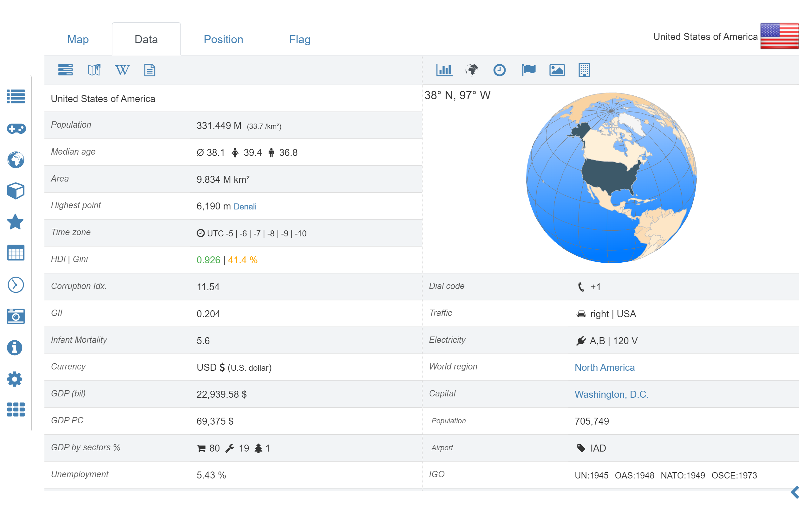The image size is (812, 507).
Task: Select the dark globe icon in the right toolbar
Action: point(472,70)
